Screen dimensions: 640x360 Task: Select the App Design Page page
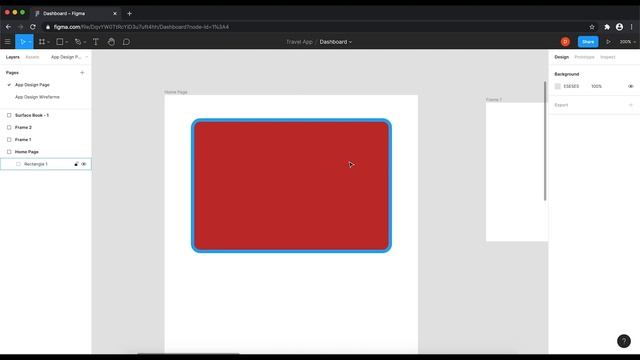pos(32,85)
